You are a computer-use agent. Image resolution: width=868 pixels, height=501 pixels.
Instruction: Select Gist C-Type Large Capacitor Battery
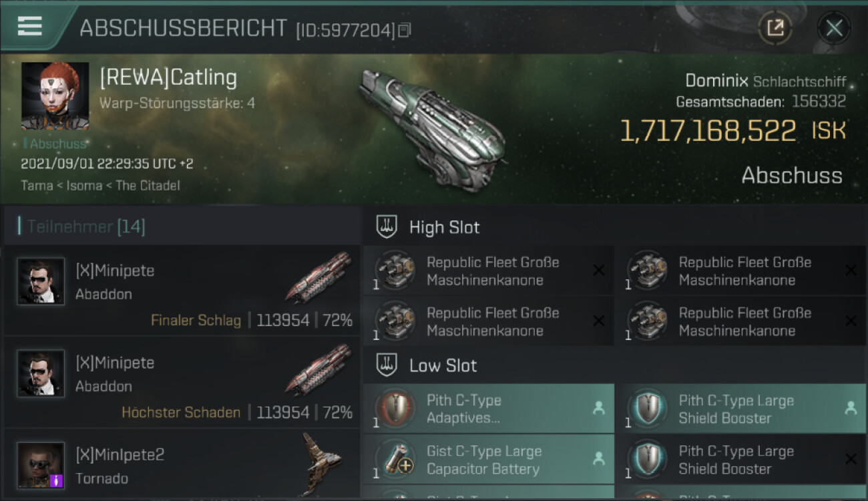coord(488,460)
